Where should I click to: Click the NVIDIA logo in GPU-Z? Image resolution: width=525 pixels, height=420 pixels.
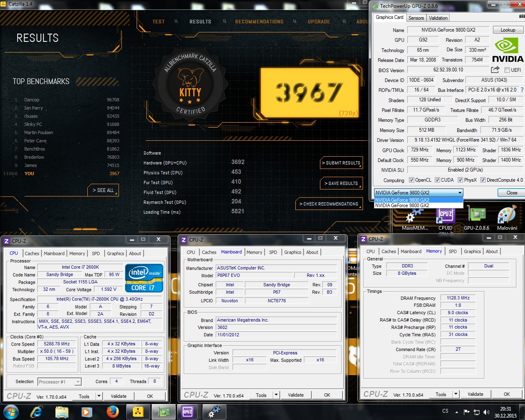click(508, 50)
